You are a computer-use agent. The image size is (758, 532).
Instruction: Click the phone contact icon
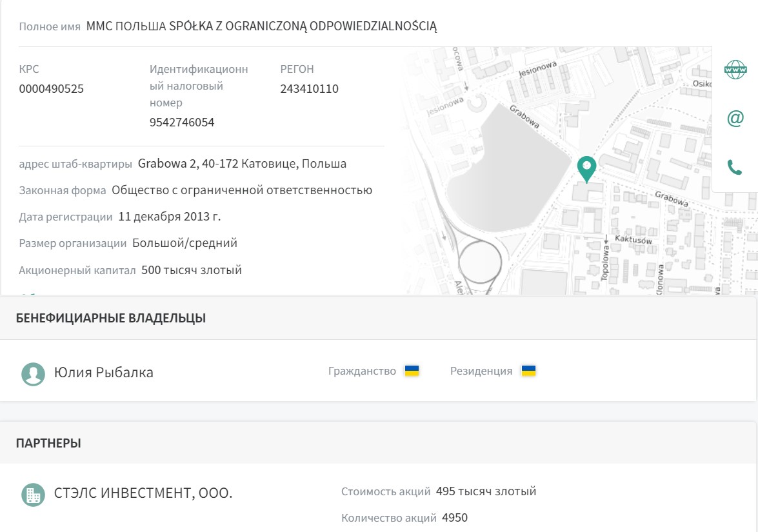tap(735, 168)
